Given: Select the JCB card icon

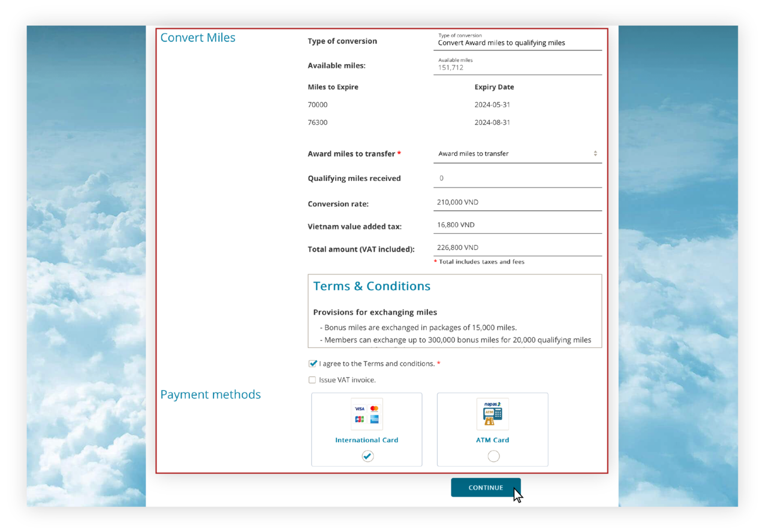Looking at the screenshot, I should click(x=359, y=419).
